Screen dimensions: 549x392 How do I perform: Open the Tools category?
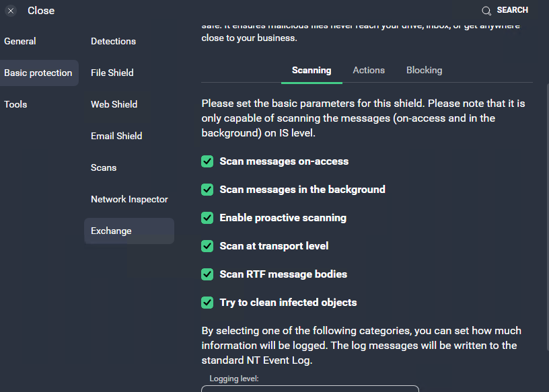point(15,104)
